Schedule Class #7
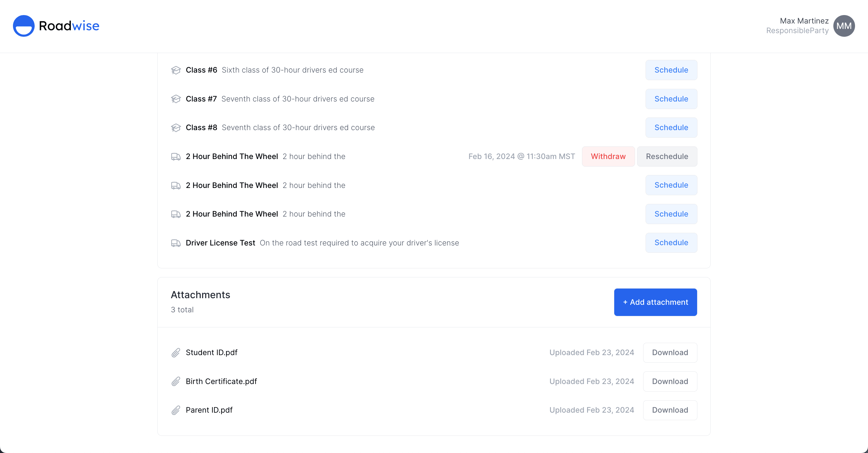The image size is (868, 453). 671,99
